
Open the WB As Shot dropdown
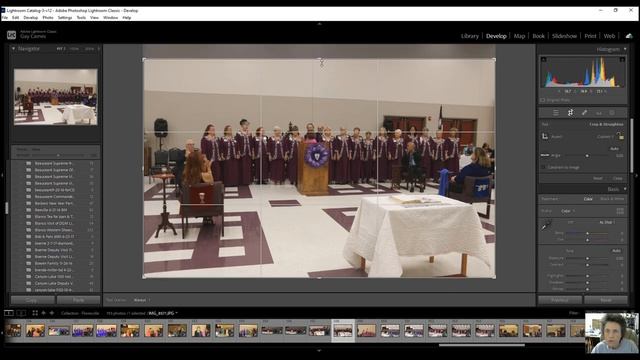tap(607, 222)
